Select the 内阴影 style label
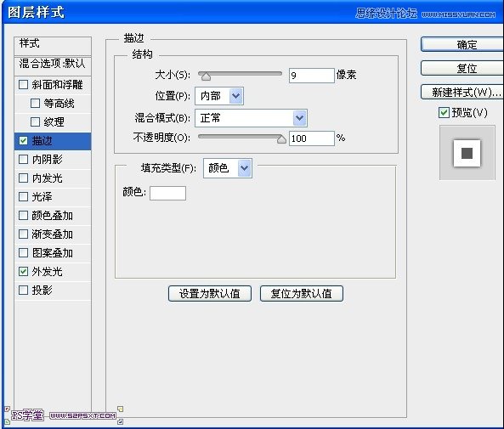This screenshot has height=429, width=504. [x=48, y=160]
